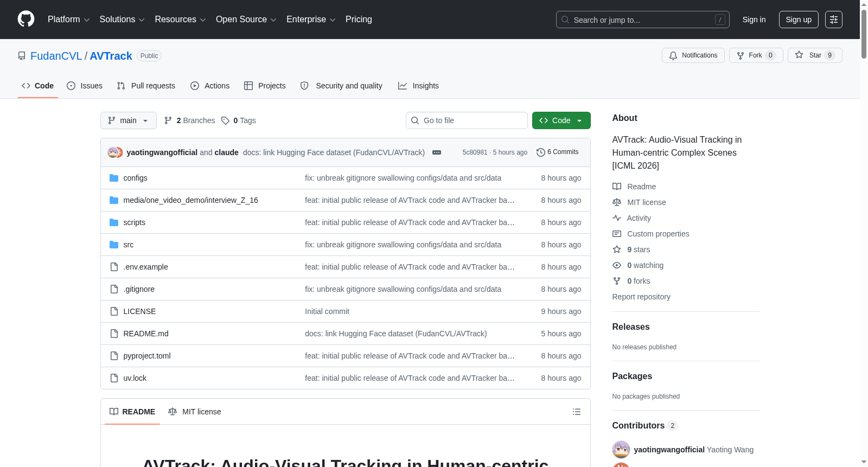The image size is (868, 467).
Task: Click the Search or jump to field
Action: click(643, 20)
